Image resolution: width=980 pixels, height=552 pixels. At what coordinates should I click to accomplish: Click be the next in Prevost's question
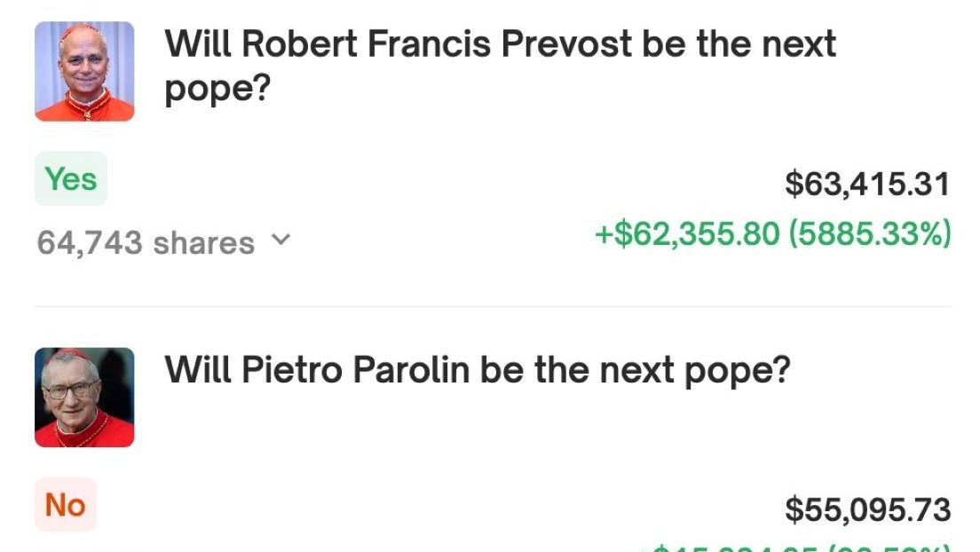(739, 43)
